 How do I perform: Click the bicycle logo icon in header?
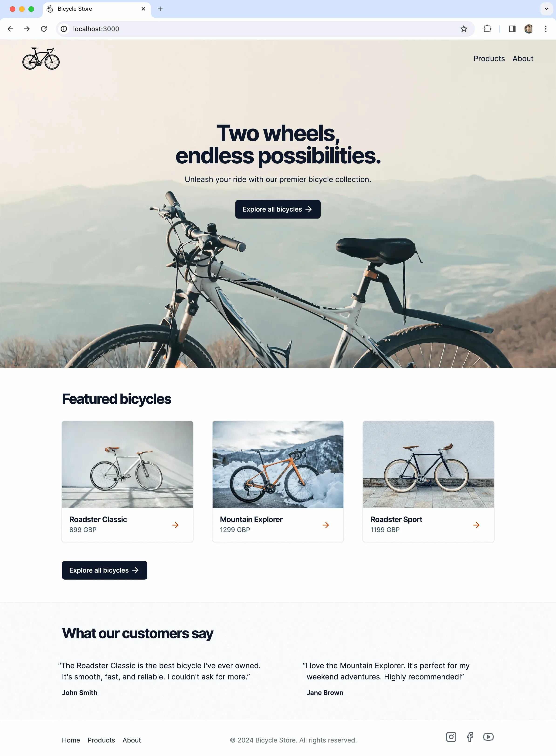pyautogui.click(x=41, y=59)
